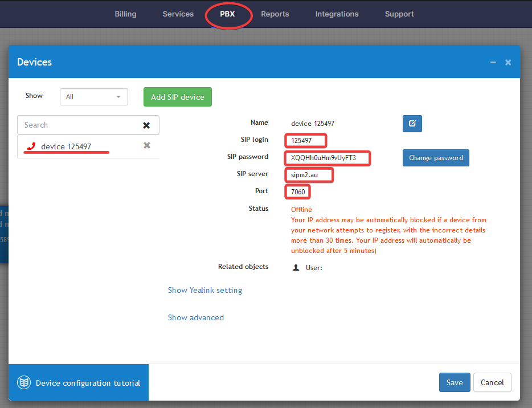The image size is (532, 408).
Task: Minimize the Devices dialog
Action: click(493, 62)
